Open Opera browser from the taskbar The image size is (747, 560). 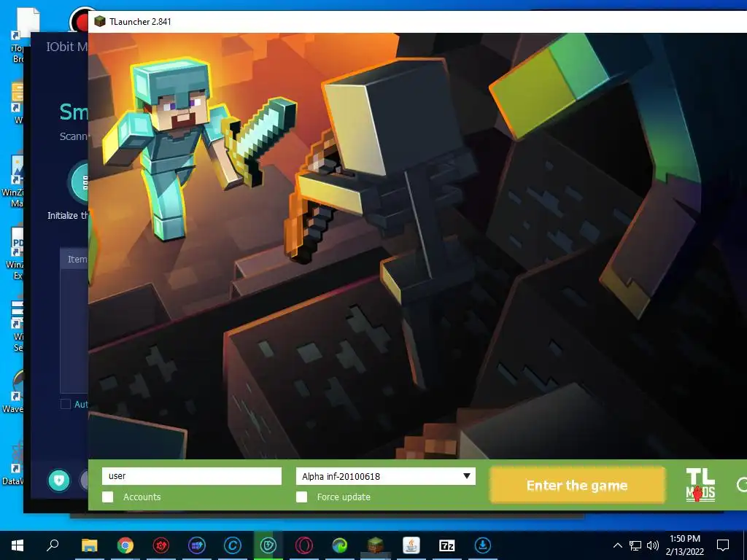pyautogui.click(x=304, y=545)
